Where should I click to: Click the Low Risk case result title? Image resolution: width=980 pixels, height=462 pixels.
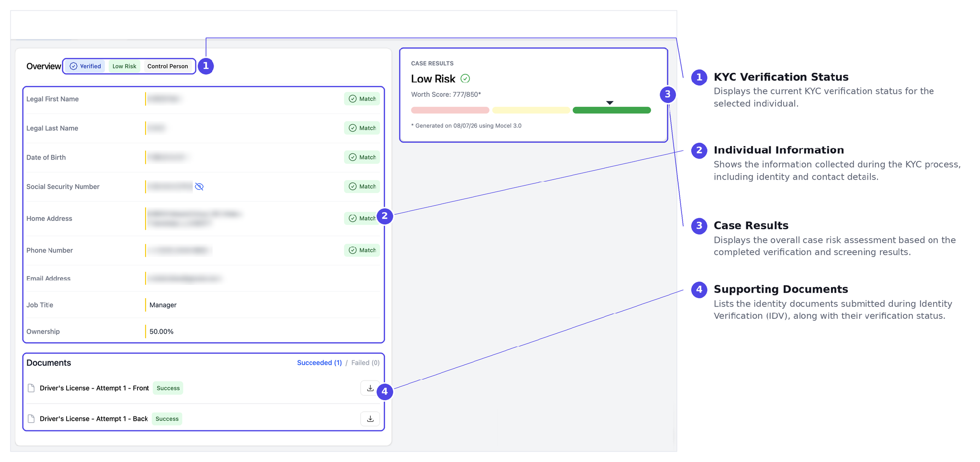click(433, 79)
